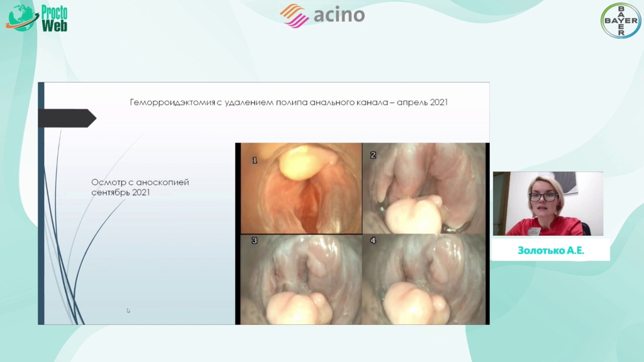This screenshot has width=644, height=362.
Task: Click the number 4 label on the fourth photo
Action: click(373, 241)
